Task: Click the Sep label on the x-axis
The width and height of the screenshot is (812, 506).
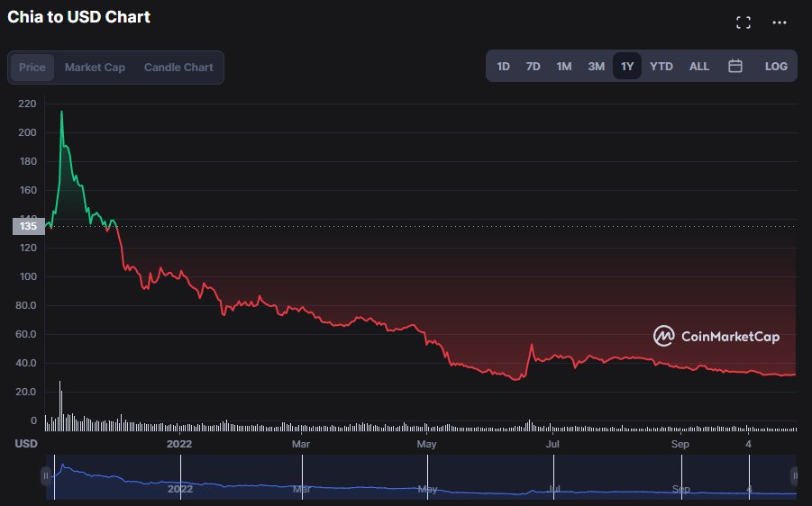Action: (680, 444)
